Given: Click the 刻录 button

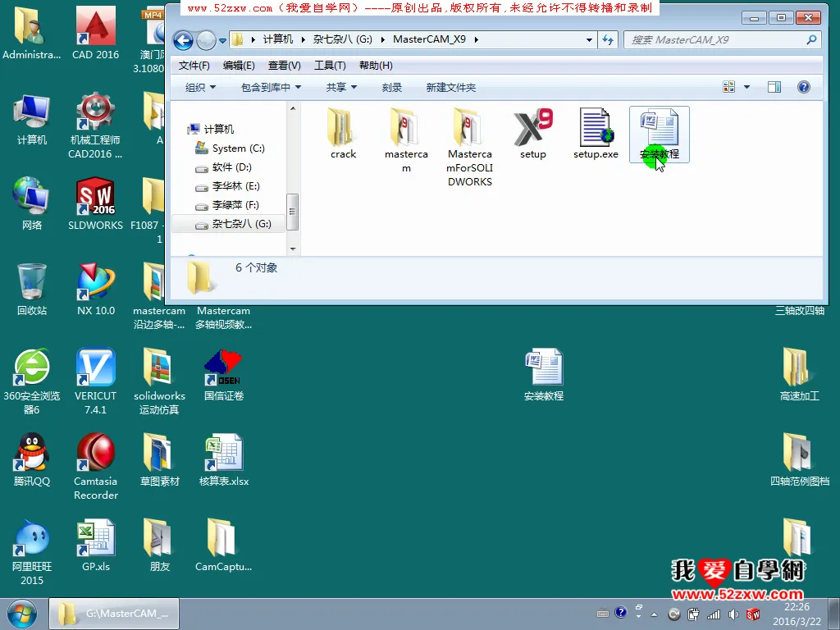Looking at the screenshot, I should tap(391, 87).
